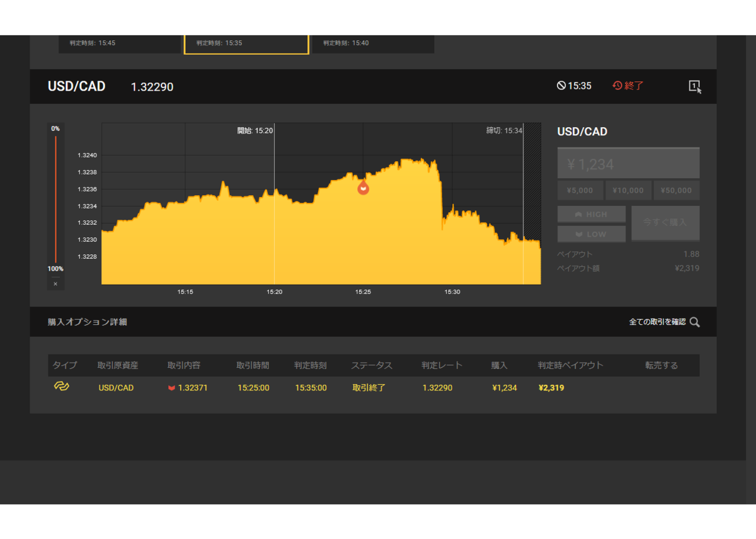Screen dimensions: 756x539
Task: Click the one-click trade icon
Action: pos(695,86)
